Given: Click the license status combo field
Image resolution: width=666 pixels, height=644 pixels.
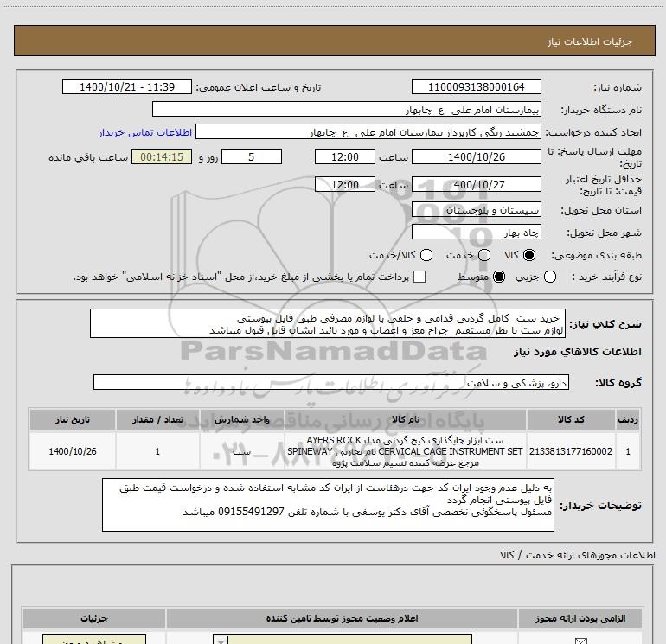Looking at the screenshot, I should 343,641.
